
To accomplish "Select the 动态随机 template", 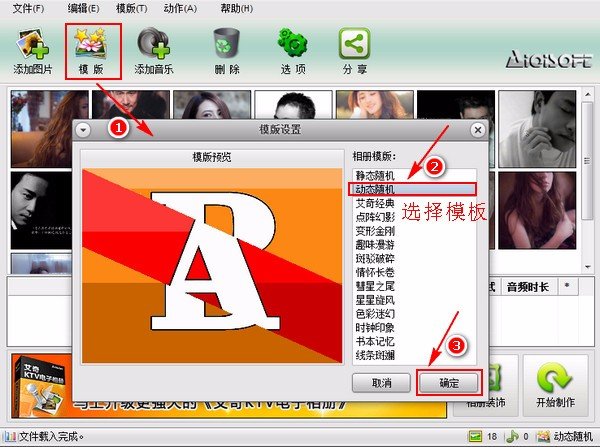I will pos(414,189).
